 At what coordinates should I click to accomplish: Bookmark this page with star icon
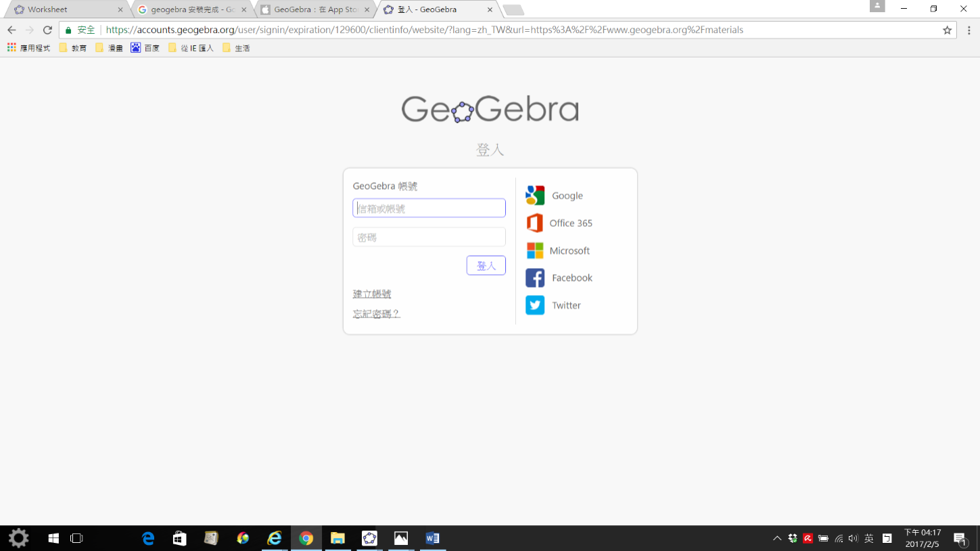point(947,30)
